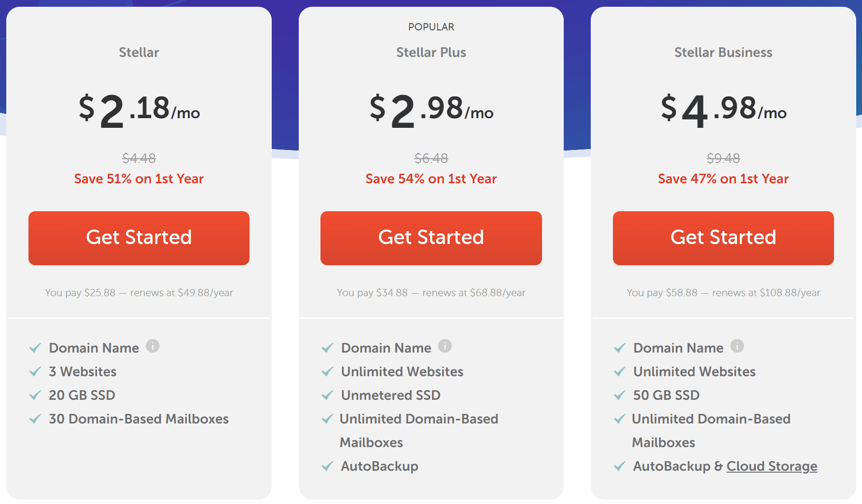Click the renewal price text under Stellar Plus
The height and width of the screenshot is (504, 862).
pyautogui.click(x=431, y=292)
